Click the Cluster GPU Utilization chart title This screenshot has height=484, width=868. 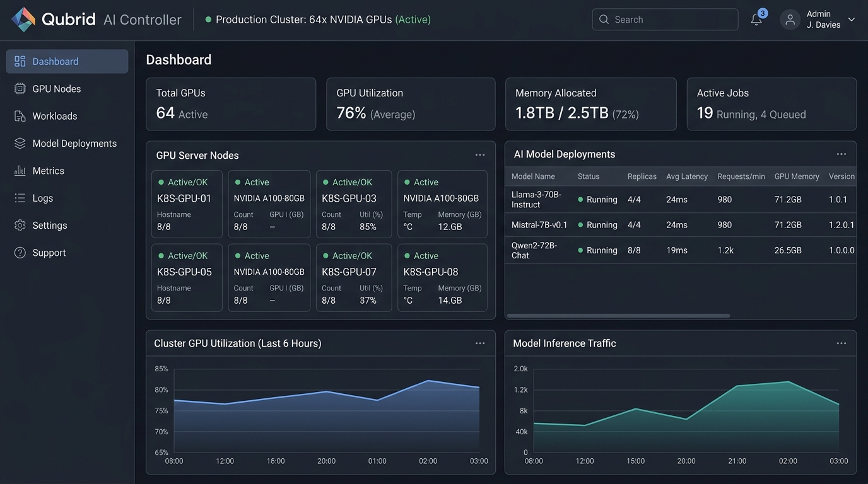click(238, 343)
